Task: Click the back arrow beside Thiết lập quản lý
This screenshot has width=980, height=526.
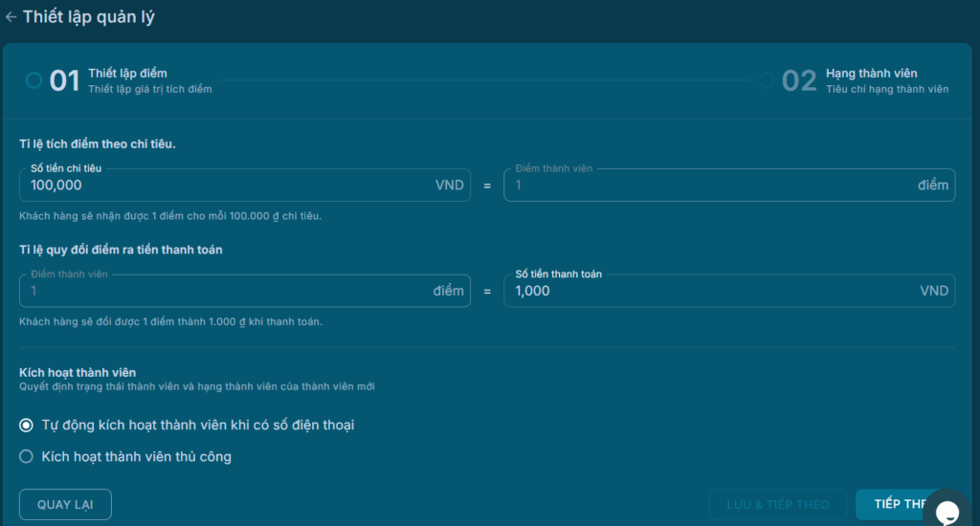Action: click(x=11, y=17)
